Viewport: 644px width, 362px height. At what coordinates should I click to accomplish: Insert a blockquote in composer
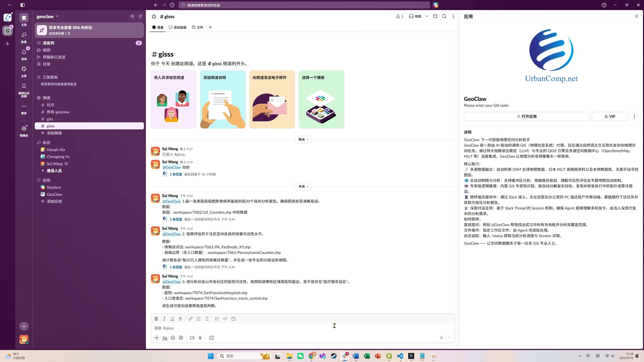click(x=217, y=319)
